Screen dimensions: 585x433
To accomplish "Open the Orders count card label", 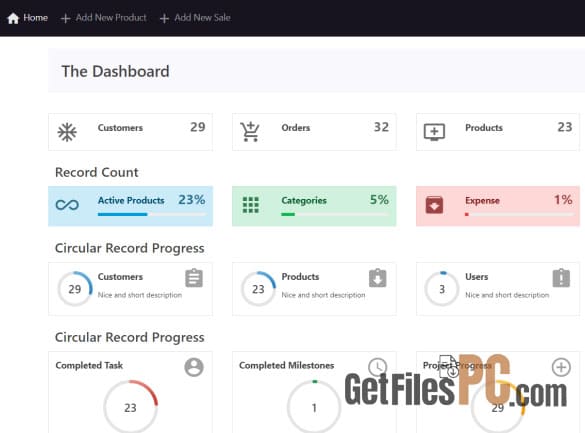I will [295, 128].
